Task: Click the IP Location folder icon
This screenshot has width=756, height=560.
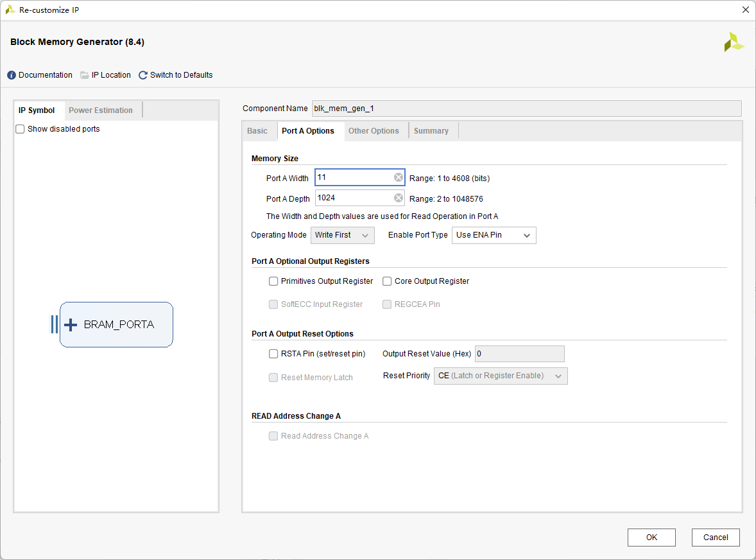Action: coord(84,75)
